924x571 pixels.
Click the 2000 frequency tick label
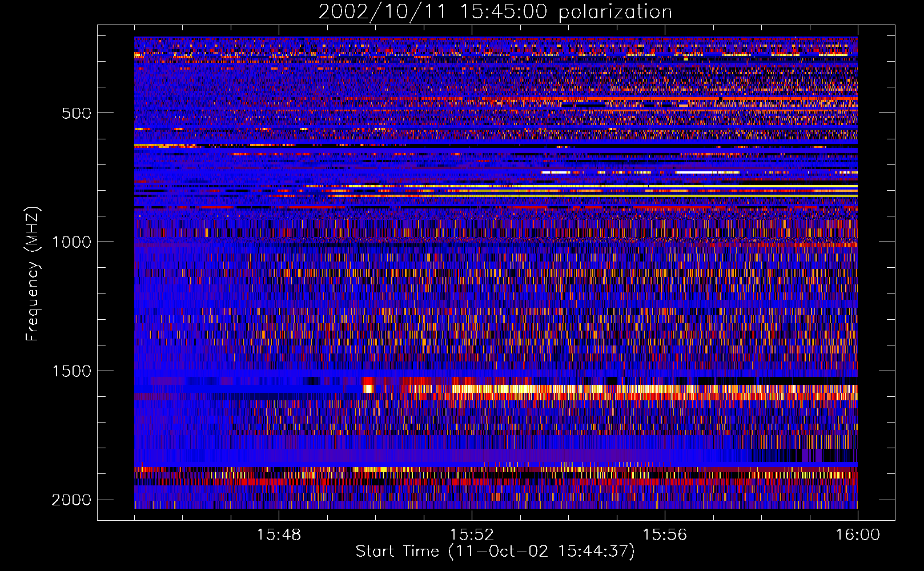pos(72,500)
